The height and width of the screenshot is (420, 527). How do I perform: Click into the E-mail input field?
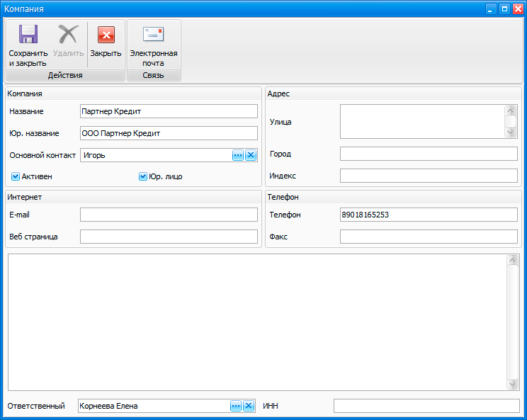coord(169,215)
